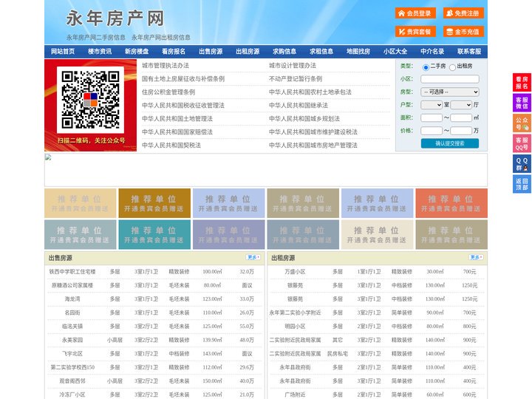Open the 城市管理执法办法 link

(166, 66)
